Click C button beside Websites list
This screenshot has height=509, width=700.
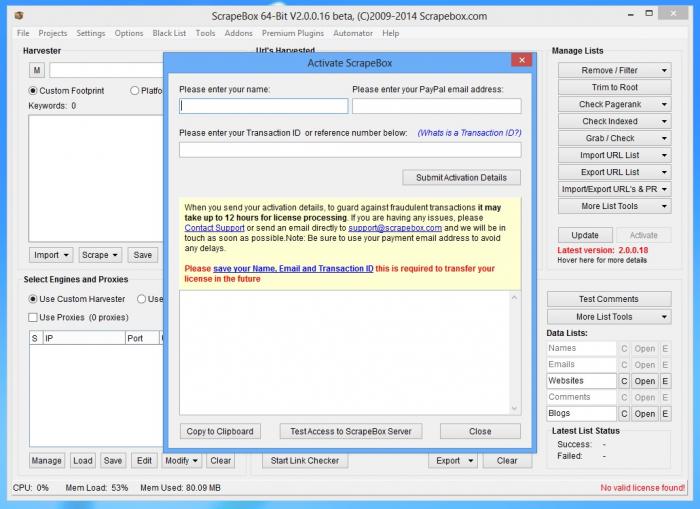[x=624, y=381]
